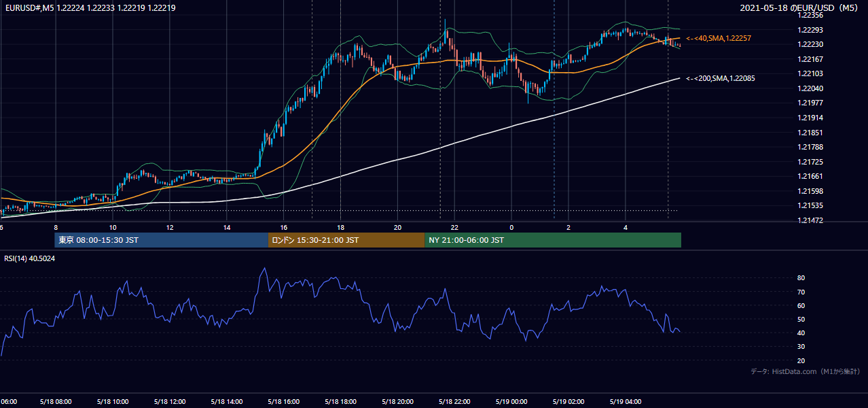Screen dimensions: 868x408
Task: Click hour label 16 under the price chart
Action: click(x=284, y=228)
